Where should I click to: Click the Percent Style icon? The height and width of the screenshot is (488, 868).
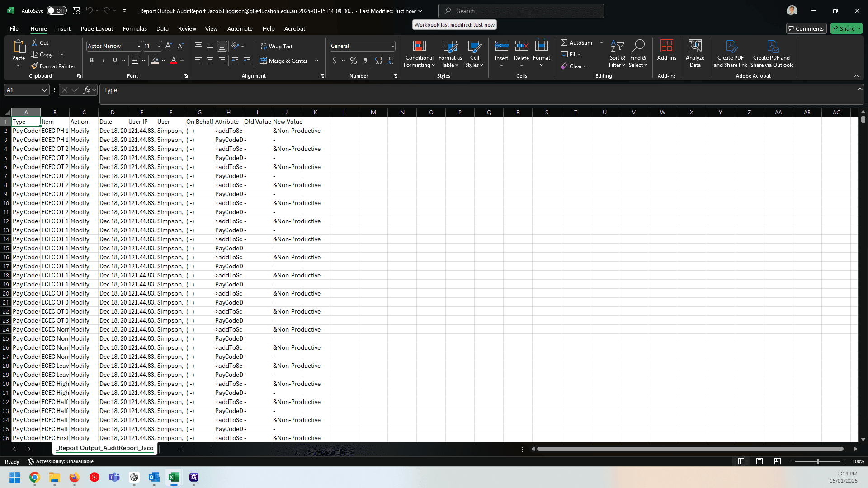pos(354,61)
